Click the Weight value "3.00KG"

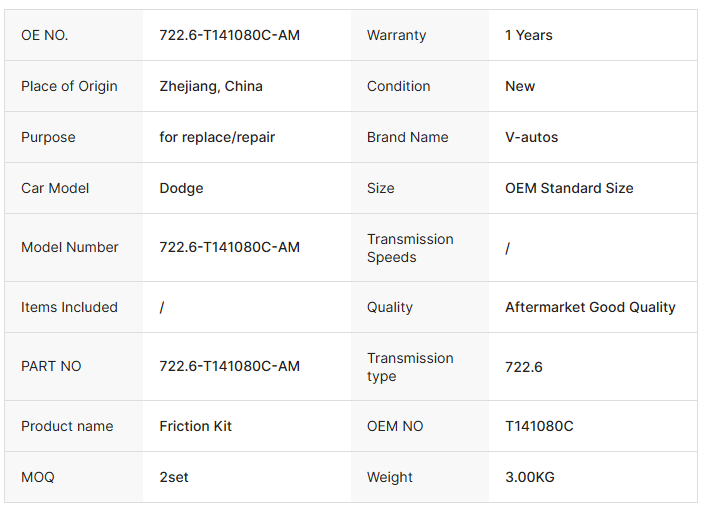530,477
